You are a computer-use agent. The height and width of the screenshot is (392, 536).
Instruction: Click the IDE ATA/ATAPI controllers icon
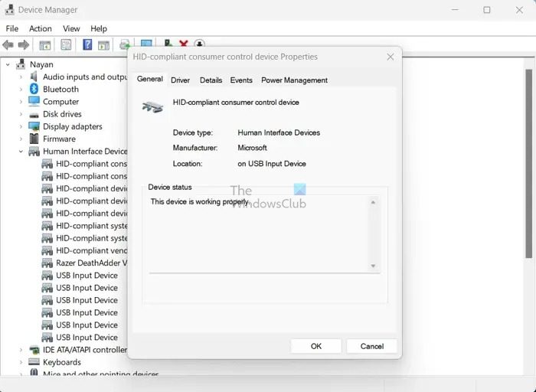[34, 350]
